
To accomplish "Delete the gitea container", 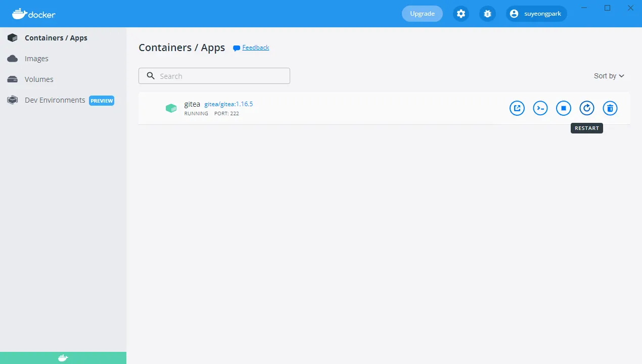I will (x=610, y=108).
